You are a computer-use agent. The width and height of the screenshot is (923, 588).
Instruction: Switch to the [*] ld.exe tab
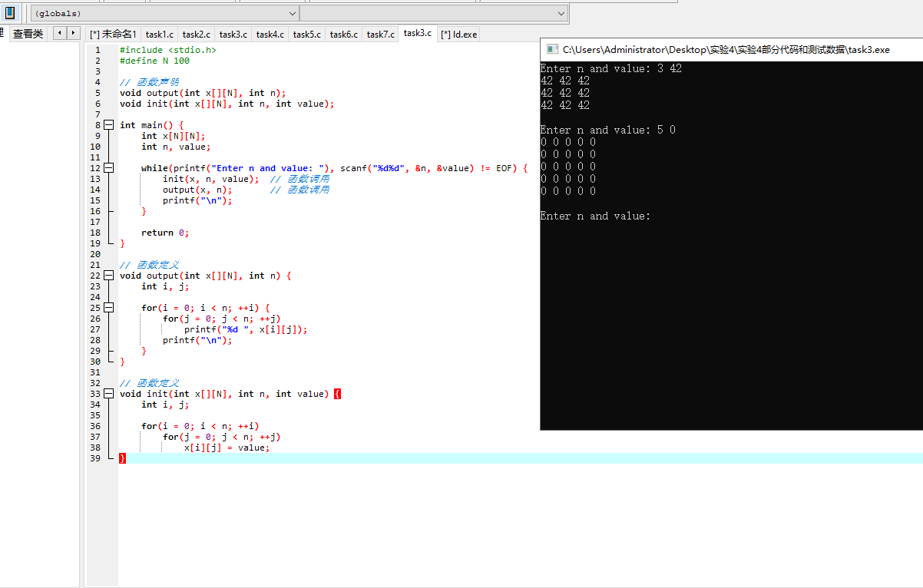click(458, 35)
